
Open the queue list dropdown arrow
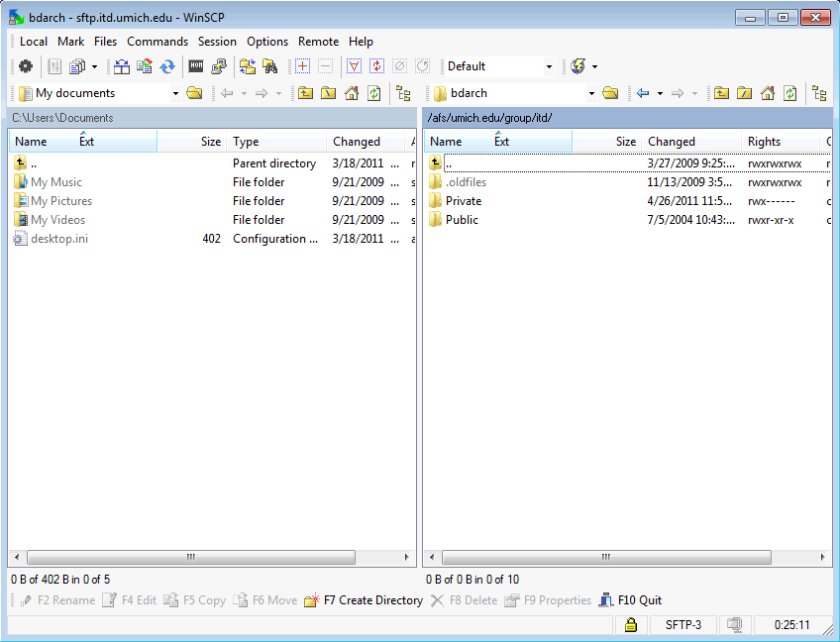pyautogui.click(x=95, y=66)
